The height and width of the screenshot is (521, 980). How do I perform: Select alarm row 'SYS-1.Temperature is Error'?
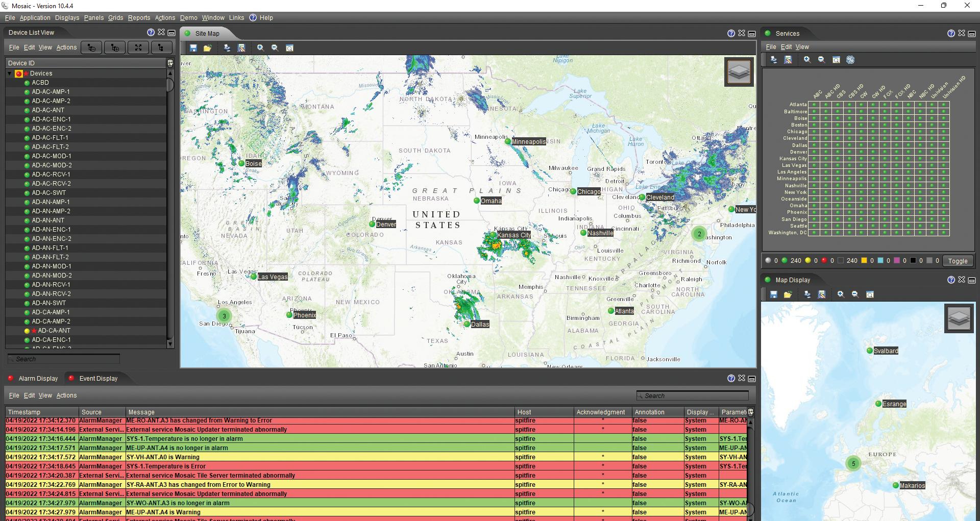[376, 466]
